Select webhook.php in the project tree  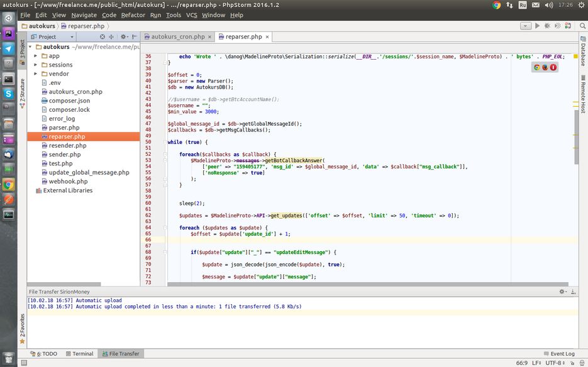coord(69,182)
